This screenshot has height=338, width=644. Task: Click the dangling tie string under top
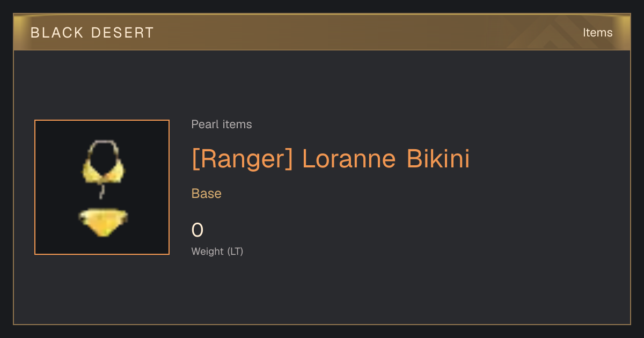(x=100, y=191)
